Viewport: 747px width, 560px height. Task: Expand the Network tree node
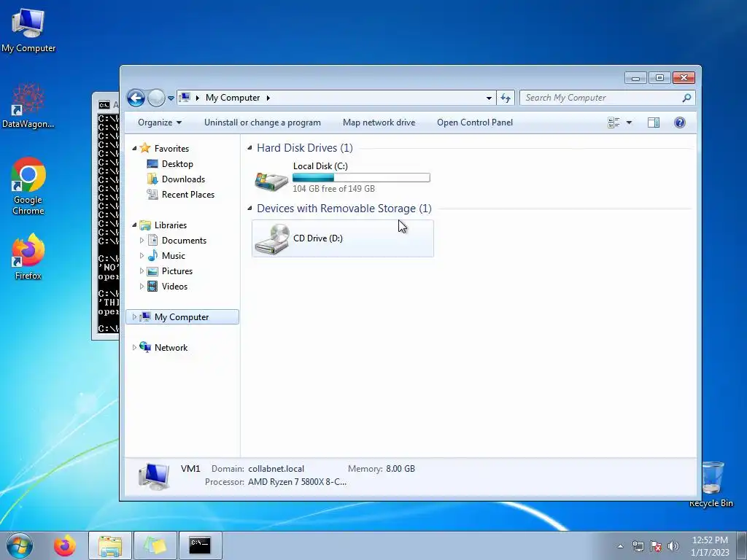[x=134, y=348]
